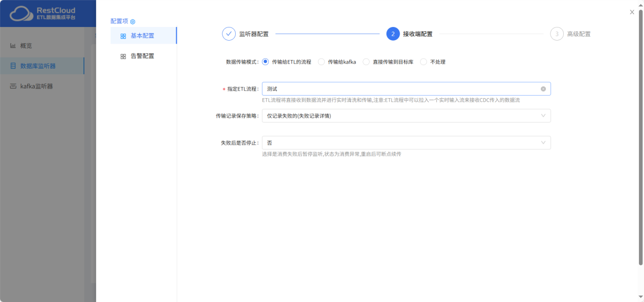Select the 直接传输到目标库 radio option
This screenshot has width=644, height=302.
(x=366, y=62)
